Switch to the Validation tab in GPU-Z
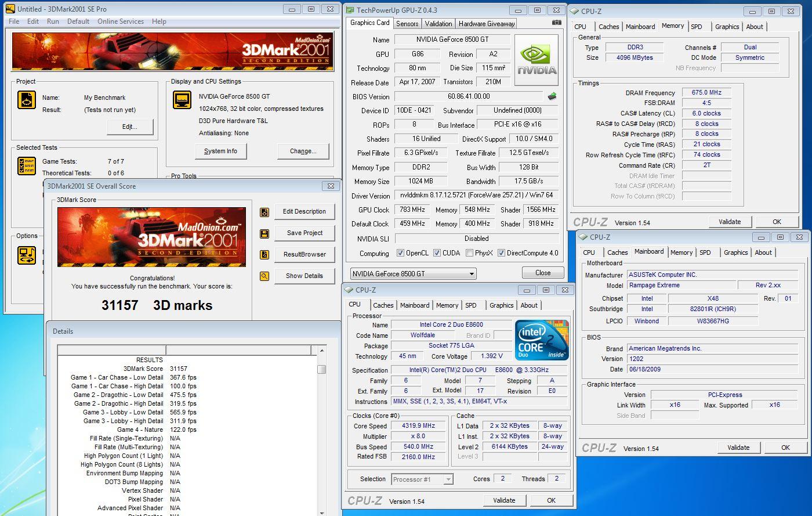 pyautogui.click(x=438, y=24)
